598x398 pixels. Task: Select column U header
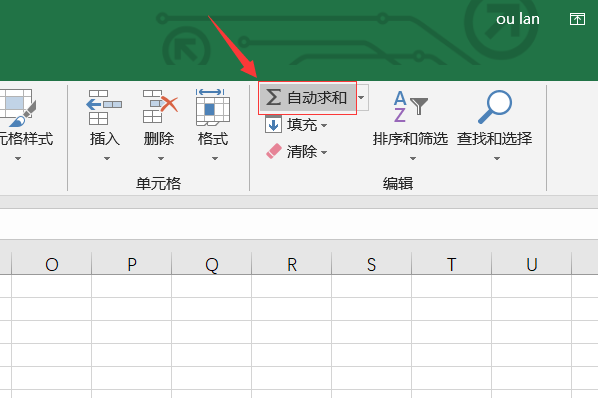tap(532, 263)
